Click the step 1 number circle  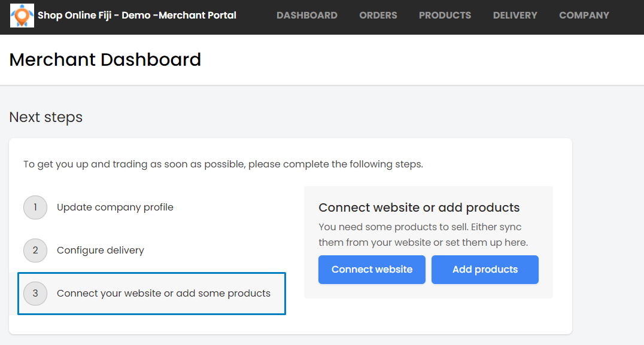click(x=35, y=207)
